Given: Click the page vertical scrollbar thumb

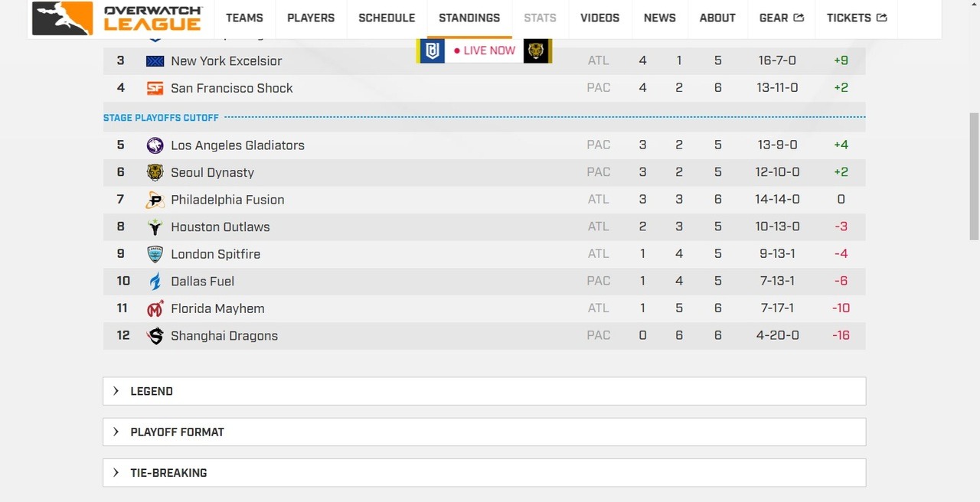Looking at the screenshot, I should 974,176.
